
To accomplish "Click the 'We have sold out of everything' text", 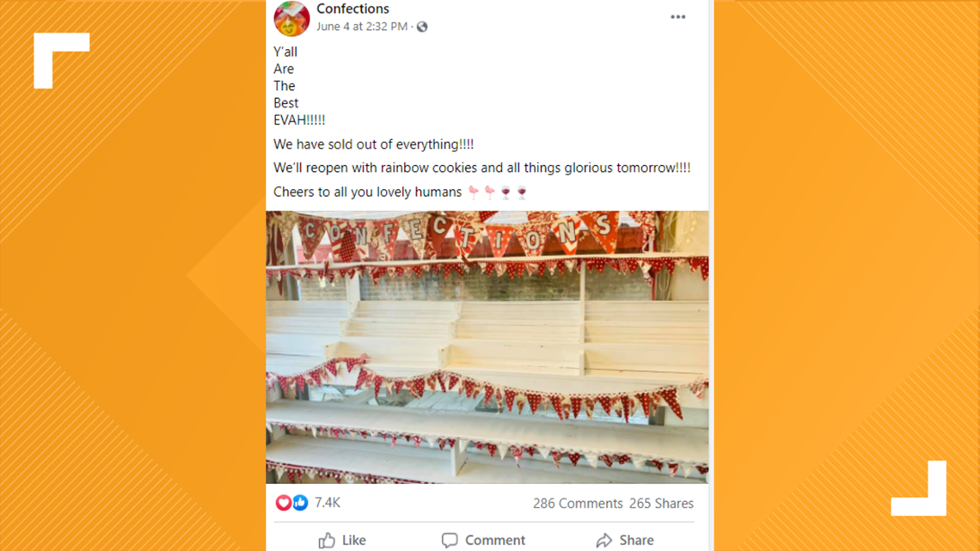I will (374, 144).
